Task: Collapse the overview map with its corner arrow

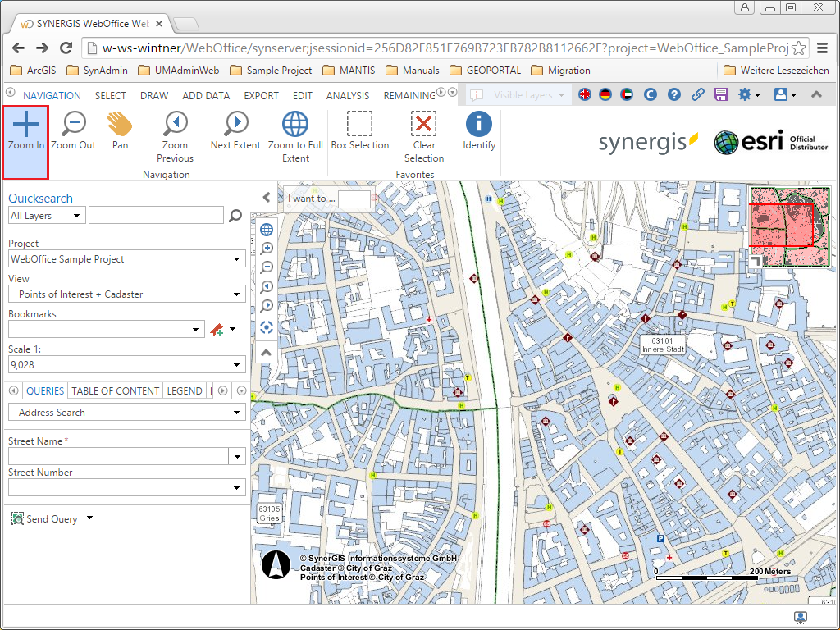Action: click(x=756, y=260)
